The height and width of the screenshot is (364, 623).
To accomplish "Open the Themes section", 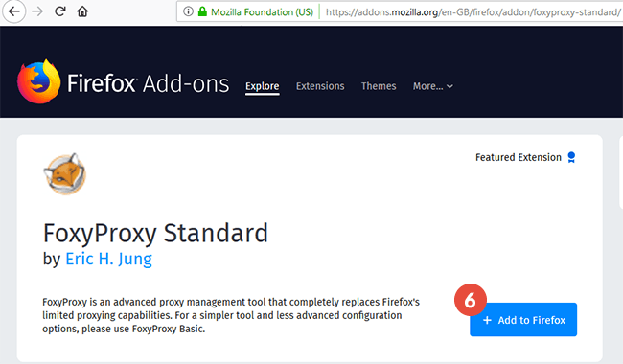I will (379, 86).
